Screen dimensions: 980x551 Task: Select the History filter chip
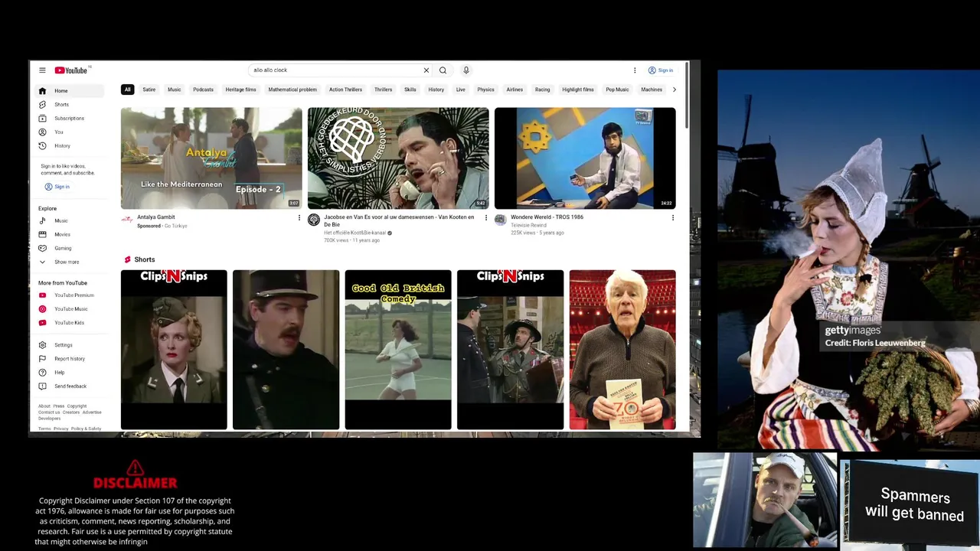coord(436,90)
